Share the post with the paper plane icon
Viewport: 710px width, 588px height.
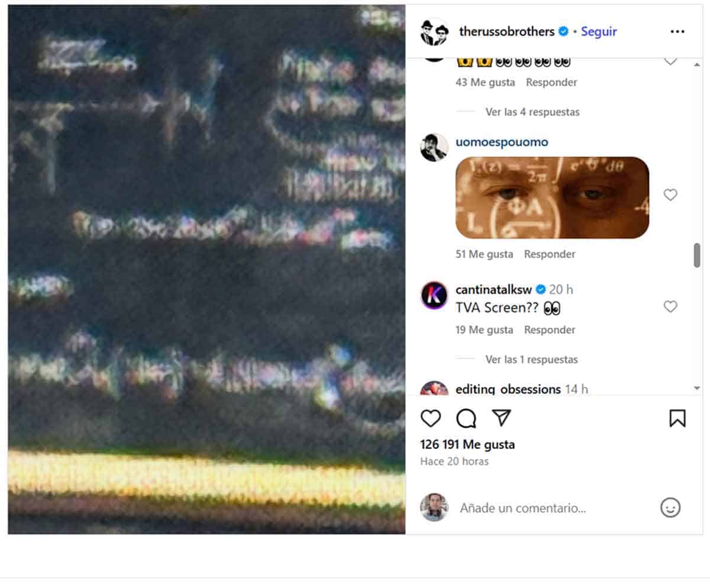(502, 418)
